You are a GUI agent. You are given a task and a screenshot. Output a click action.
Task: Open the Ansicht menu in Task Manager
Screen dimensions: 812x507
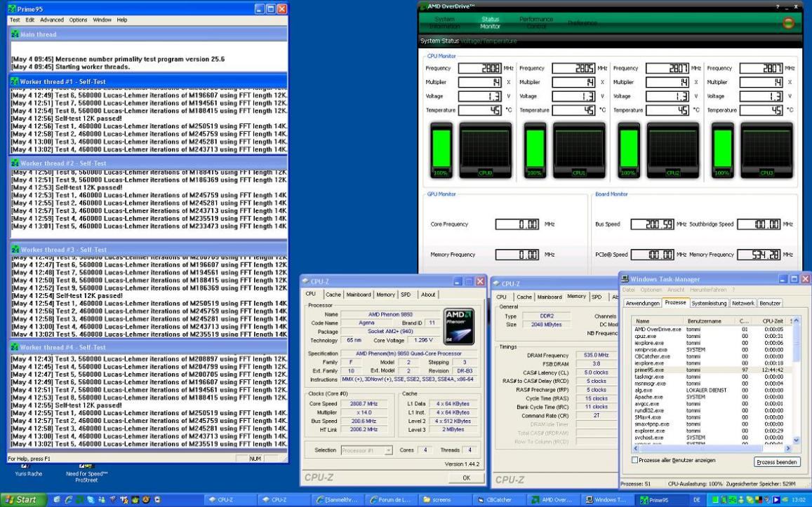pos(676,290)
